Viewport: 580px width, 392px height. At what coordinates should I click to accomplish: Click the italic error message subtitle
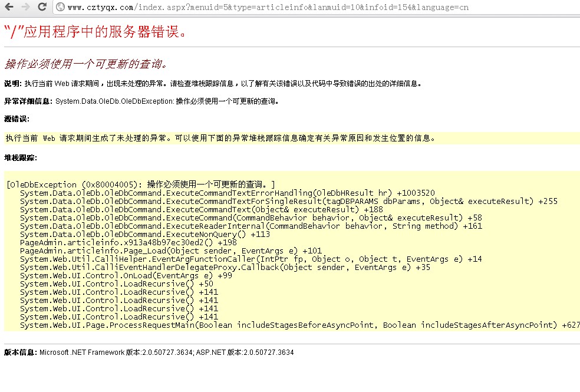click(x=86, y=64)
